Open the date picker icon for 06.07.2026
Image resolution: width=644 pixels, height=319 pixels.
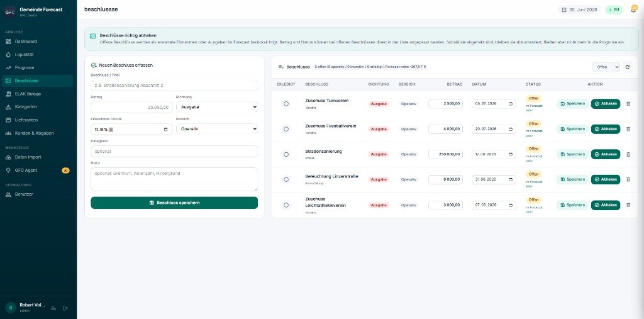tap(511, 104)
